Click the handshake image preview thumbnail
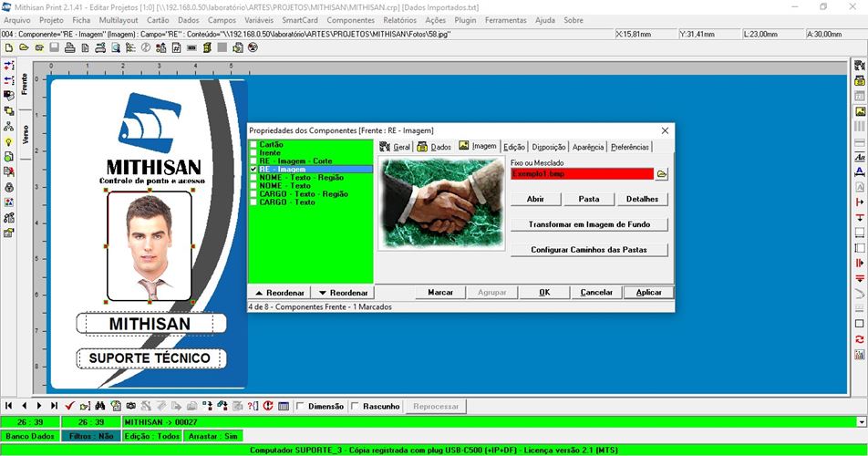 pos(441,203)
